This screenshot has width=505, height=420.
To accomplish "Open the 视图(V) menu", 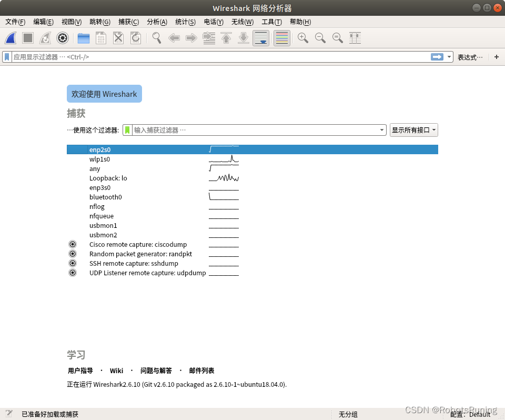I will point(72,22).
